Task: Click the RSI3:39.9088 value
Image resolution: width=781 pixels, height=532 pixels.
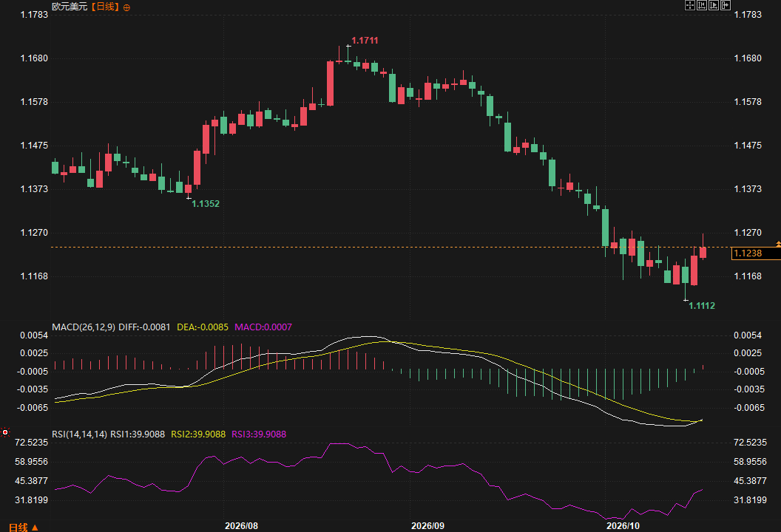Action: tap(259, 434)
